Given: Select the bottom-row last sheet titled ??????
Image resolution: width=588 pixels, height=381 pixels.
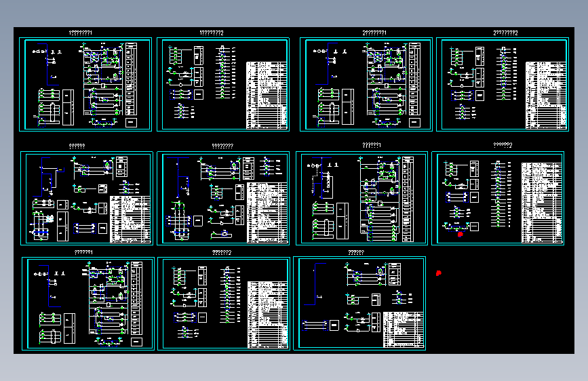Looking at the screenshot, I should [x=359, y=303].
